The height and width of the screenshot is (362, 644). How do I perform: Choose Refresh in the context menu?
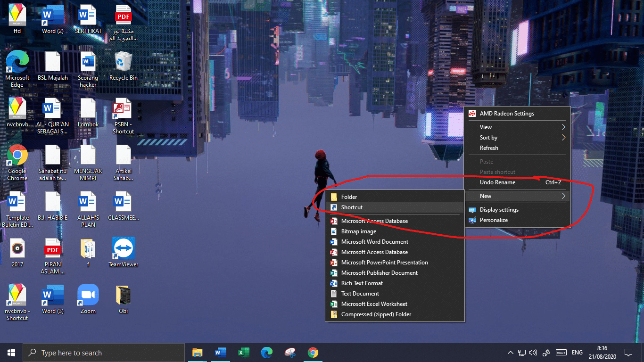click(x=518, y=148)
